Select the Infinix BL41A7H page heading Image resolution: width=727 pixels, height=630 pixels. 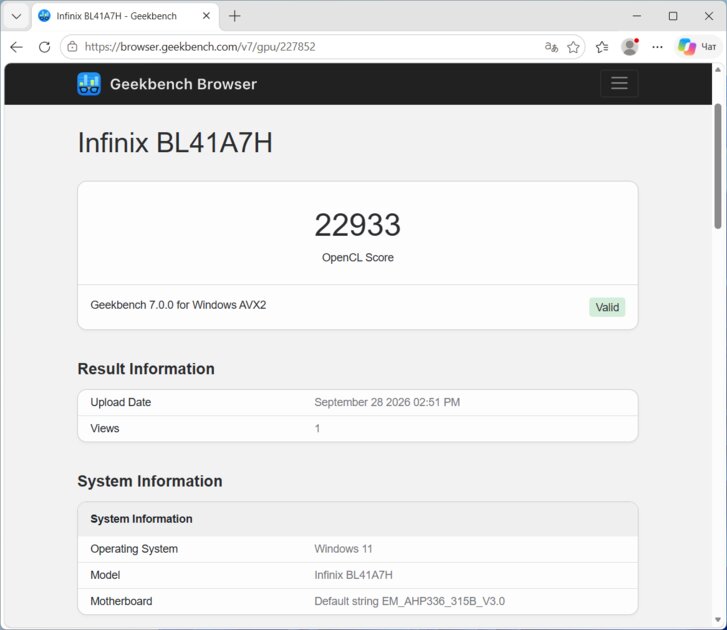[175, 142]
